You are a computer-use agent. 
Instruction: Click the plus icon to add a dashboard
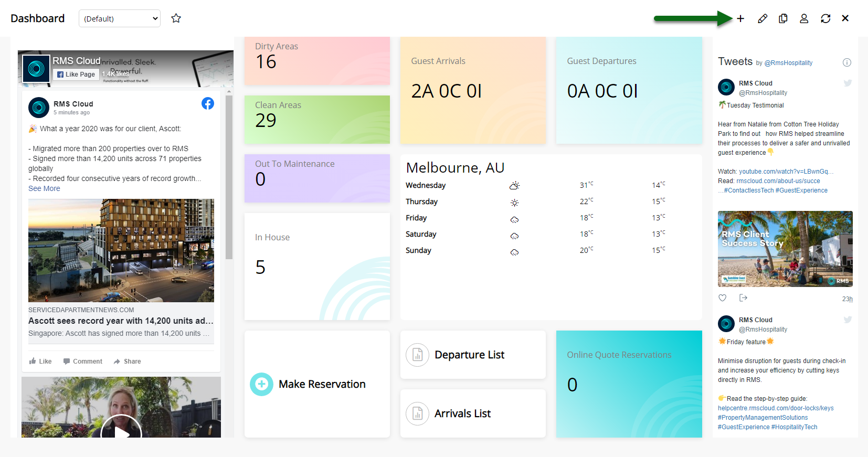tap(740, 18)
